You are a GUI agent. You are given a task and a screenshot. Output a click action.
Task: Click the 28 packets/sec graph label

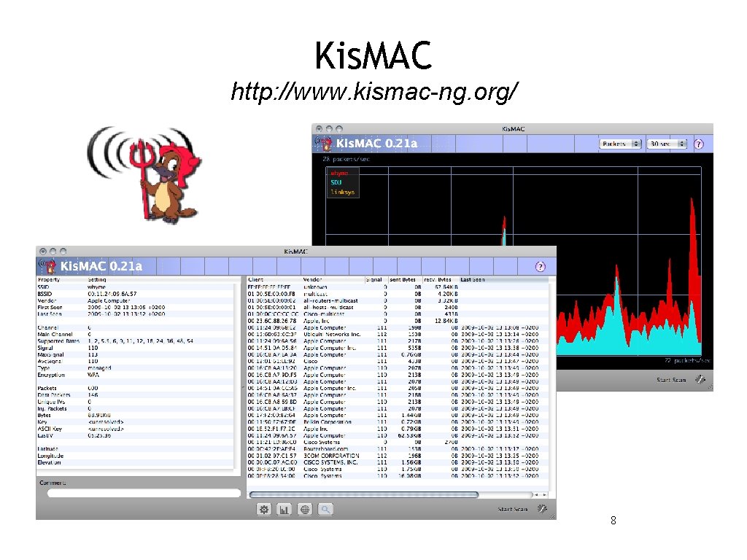click(346, 159)
